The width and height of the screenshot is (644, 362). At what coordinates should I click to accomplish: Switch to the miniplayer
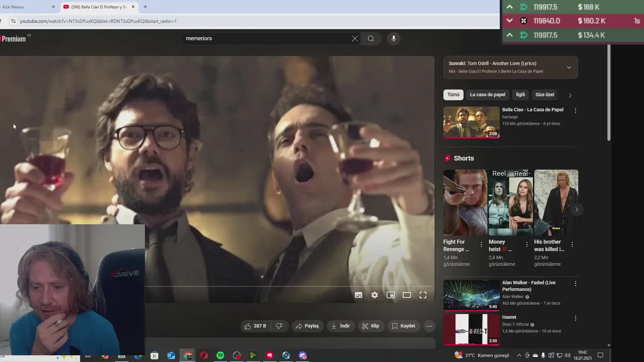390,295
